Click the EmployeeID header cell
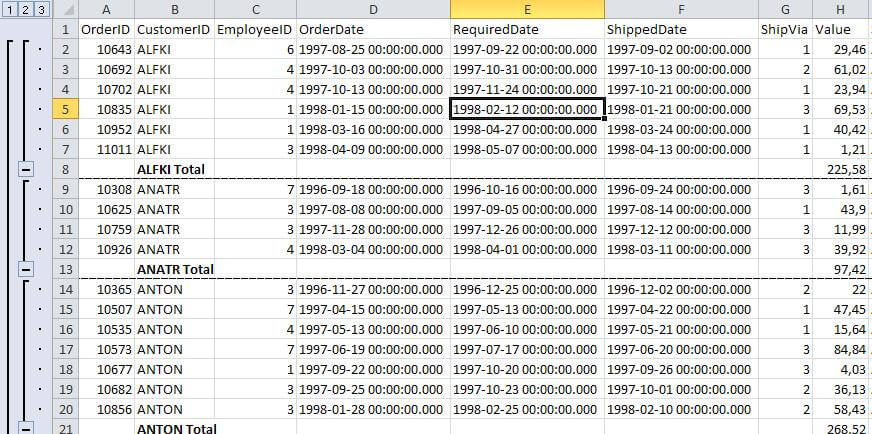Image resolution: width=872 pixels, height=434 pixels. pyautogui.click(x=255, y=29)
